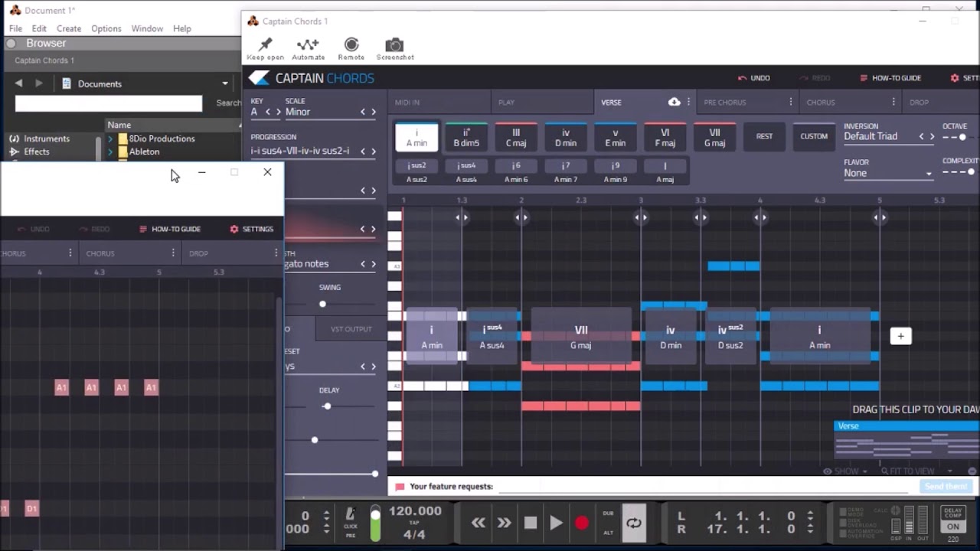
Task: Undo last action in main Captain Chords window
Action: (x=754, y=78)
